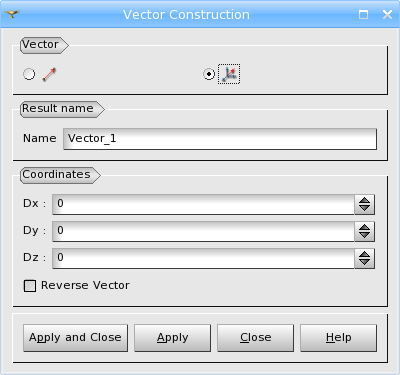400x375 pixels.
Task: Enable the Reverse Vector checkbox
Action: pyautogui.click(x=30, y=286)
